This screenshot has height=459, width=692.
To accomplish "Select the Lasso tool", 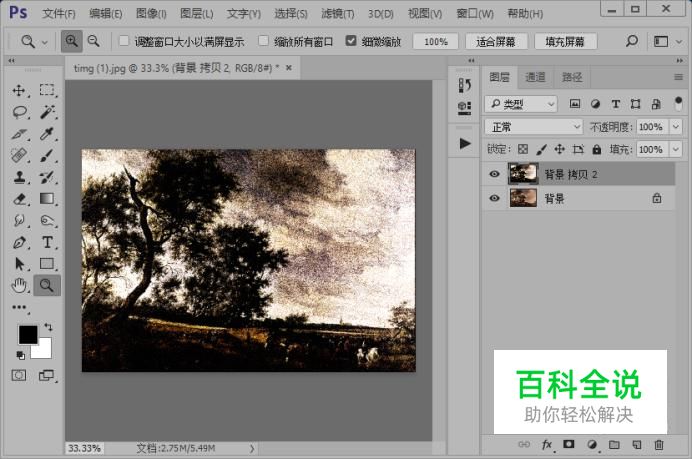I will coord(20,112).
